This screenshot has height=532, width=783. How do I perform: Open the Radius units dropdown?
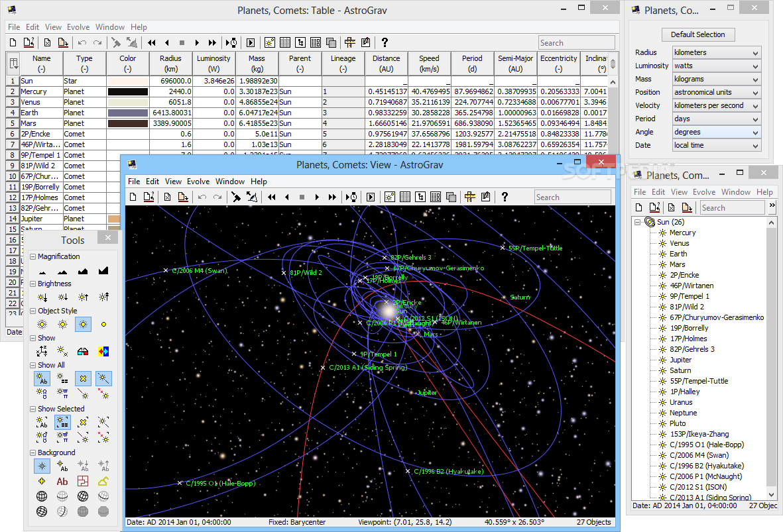(716, 52)
